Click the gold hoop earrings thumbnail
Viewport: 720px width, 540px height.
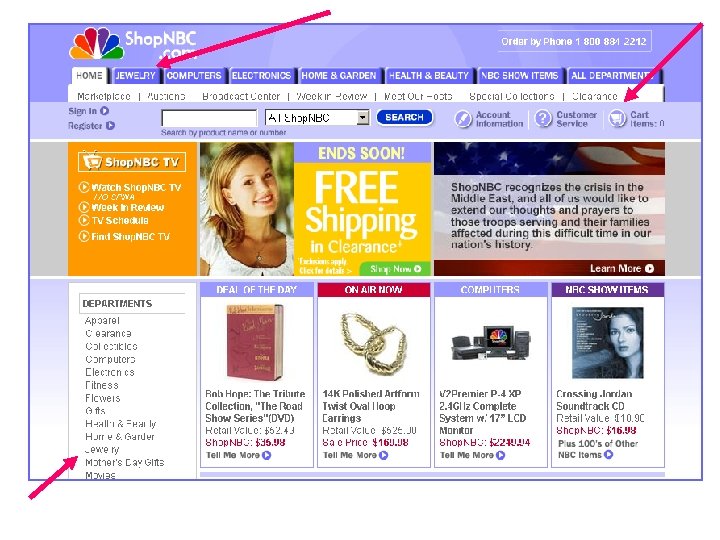[x=373, y=343]
